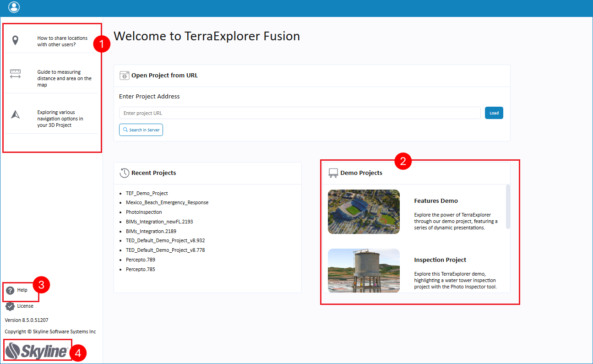
Task: Open the Help link
Action: point(22,290)
